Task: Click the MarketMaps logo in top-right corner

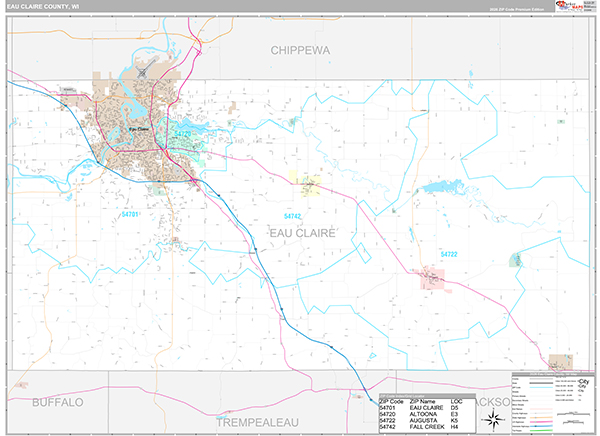Action: tap(574, 8)
